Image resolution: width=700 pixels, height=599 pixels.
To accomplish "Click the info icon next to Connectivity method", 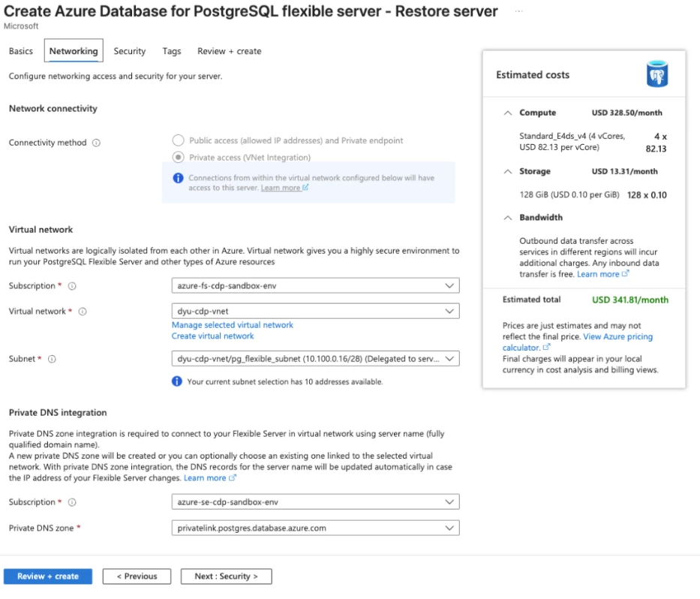I will 96,143.
